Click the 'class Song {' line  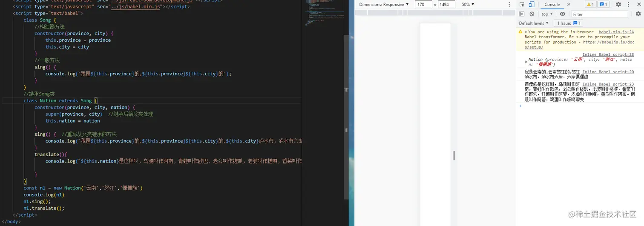tap(40, 20)
